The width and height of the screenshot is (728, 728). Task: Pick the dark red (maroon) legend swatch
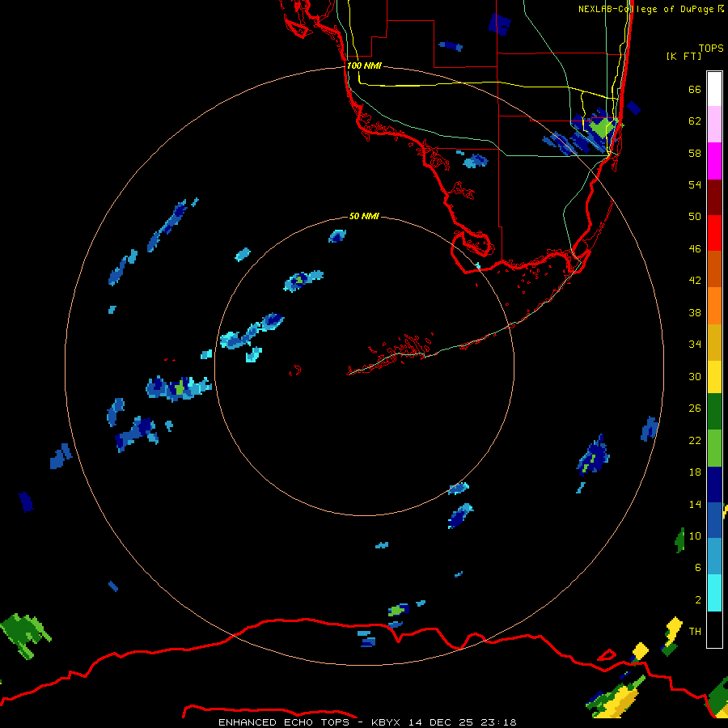[x=714, y=197]
